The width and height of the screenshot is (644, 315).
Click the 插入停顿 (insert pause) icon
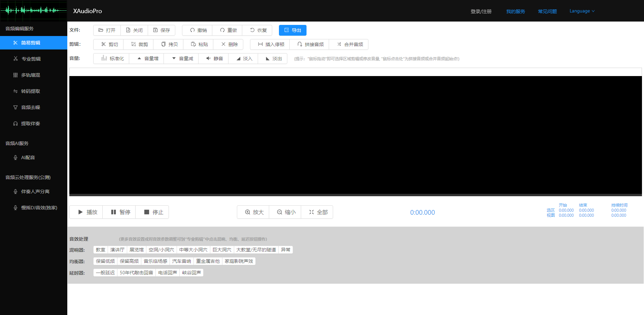(x=269, y=44)
